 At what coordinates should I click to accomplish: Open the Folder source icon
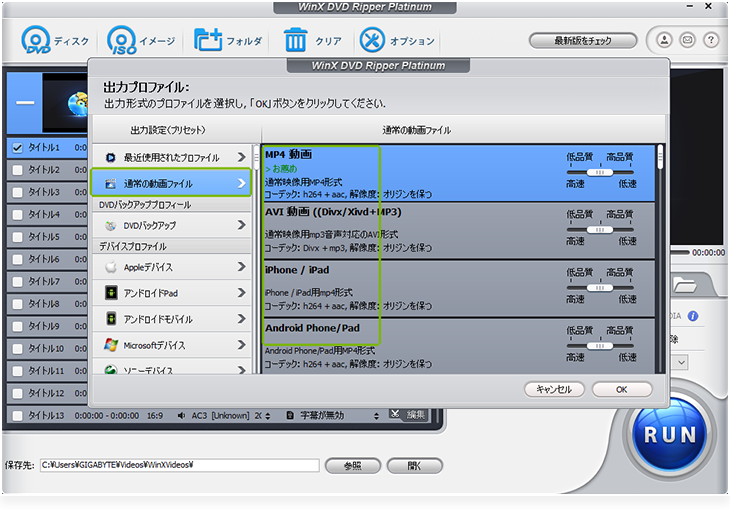tap(208, 40)
